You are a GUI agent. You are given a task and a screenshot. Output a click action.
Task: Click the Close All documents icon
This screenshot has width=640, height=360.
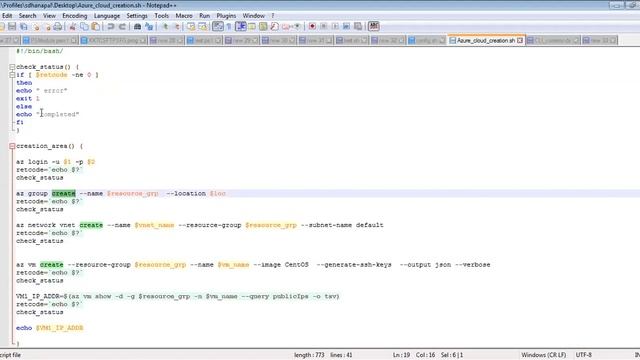pos(48,27)
